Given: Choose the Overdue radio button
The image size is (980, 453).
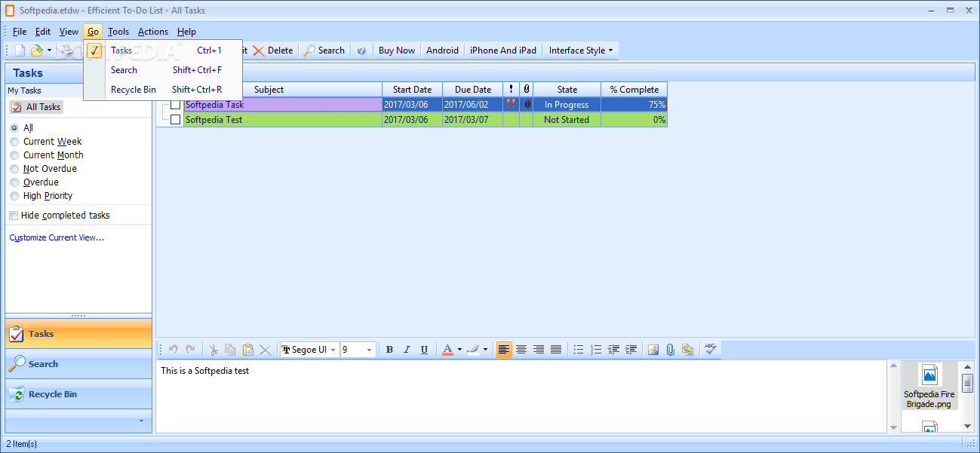Looking at the screenshot, I should coord(14,182).
